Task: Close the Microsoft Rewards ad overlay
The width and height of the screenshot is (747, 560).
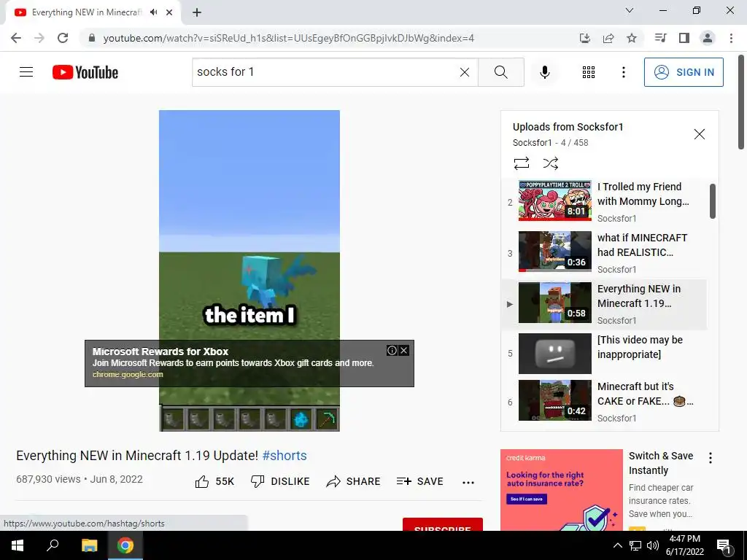Action: 404,351
